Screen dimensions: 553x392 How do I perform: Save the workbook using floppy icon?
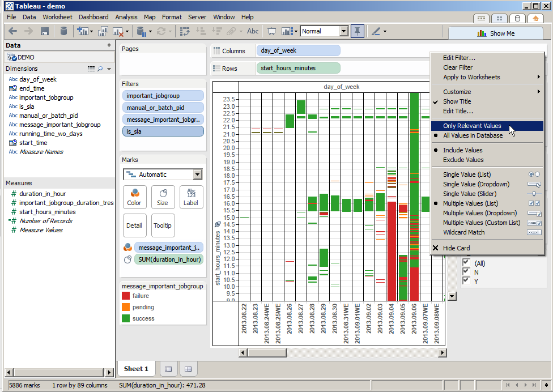coord(44,31)
